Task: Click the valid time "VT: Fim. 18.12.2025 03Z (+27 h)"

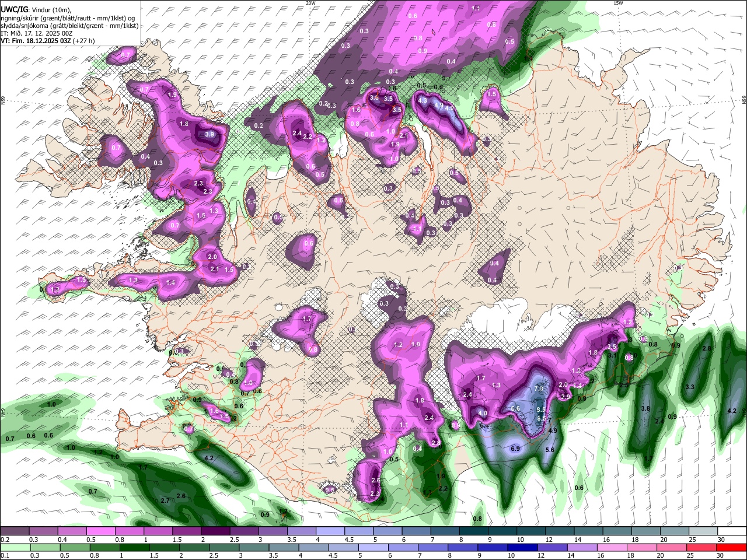Action: [x=48, y=41]
